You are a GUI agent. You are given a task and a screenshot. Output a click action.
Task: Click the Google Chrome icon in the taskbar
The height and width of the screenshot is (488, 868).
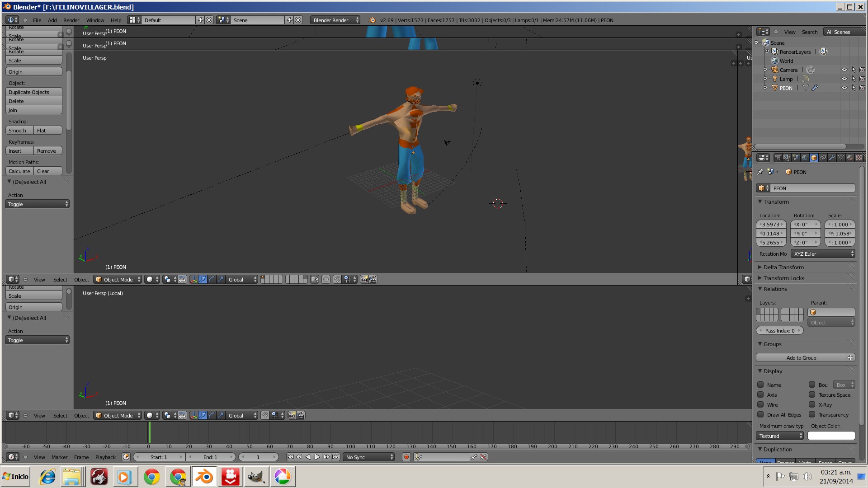click(151, 477)
